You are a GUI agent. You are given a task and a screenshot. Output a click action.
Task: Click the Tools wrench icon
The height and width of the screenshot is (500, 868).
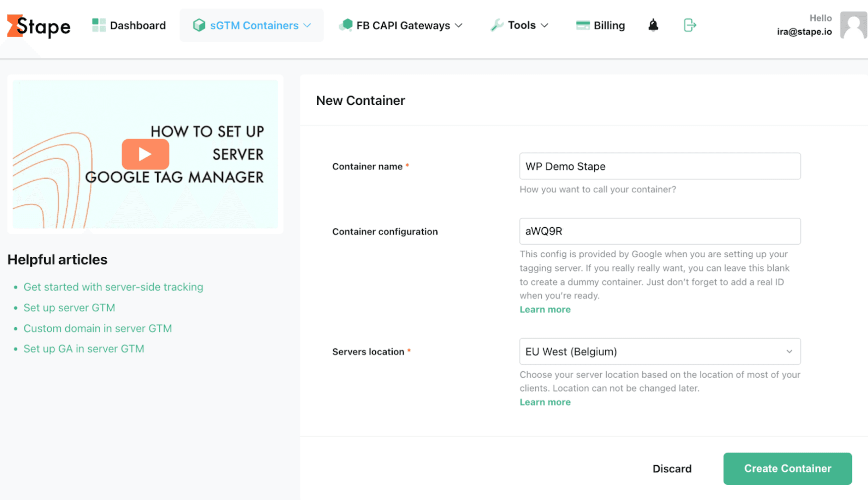click(497, 25)
